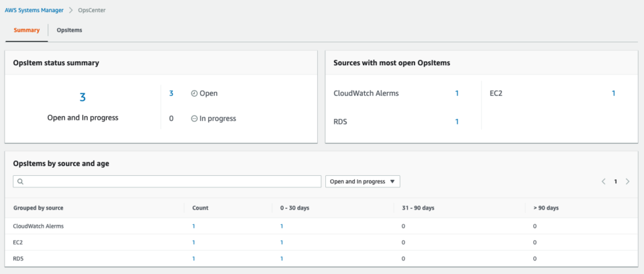Viewport: 644px width, 274px height.
Task: Switch to the Summary tab
Action: click(x=27, y=30)
